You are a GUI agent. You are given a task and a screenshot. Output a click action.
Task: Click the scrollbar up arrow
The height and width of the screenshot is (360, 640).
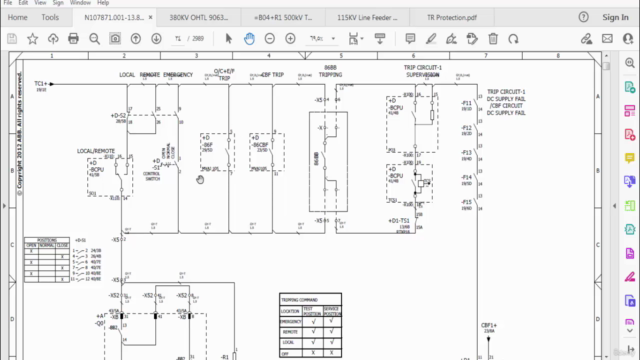[607, 56]
